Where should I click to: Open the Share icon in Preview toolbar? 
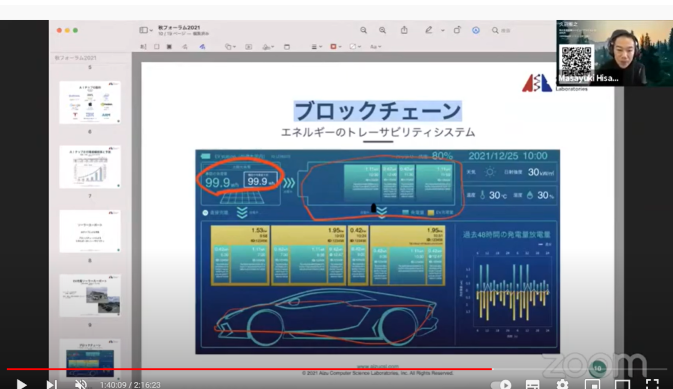click(404, 30)
